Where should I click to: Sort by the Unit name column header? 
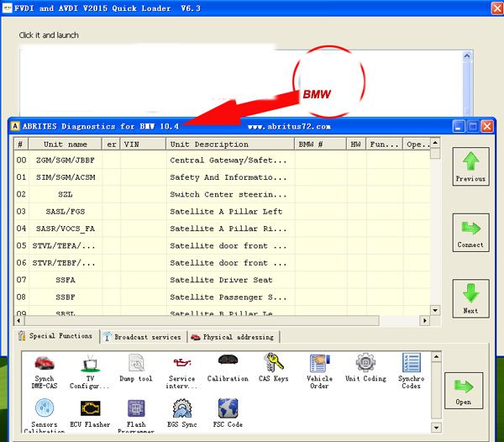(x=66, y=145)
